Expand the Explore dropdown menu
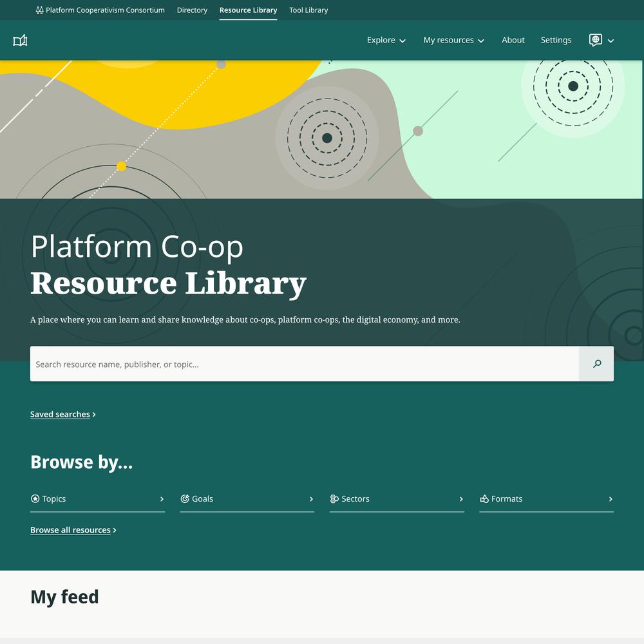644x644 pixels. pos(386,40)
